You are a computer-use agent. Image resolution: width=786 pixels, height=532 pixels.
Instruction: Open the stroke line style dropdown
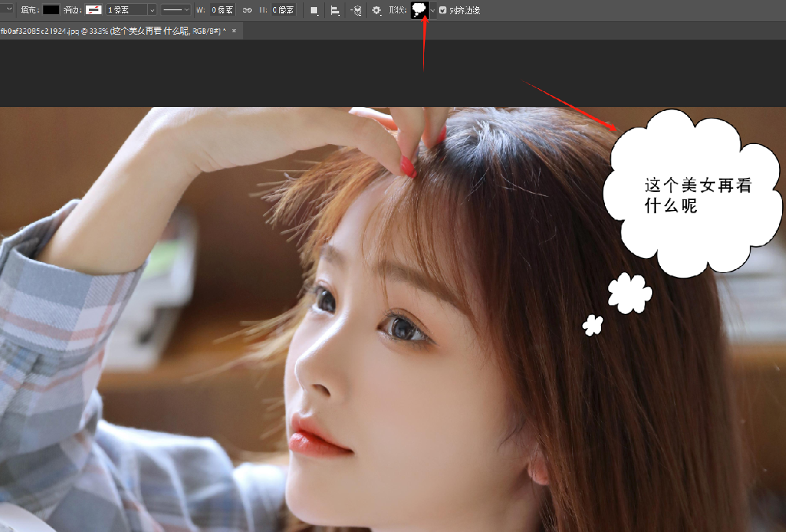175,10
